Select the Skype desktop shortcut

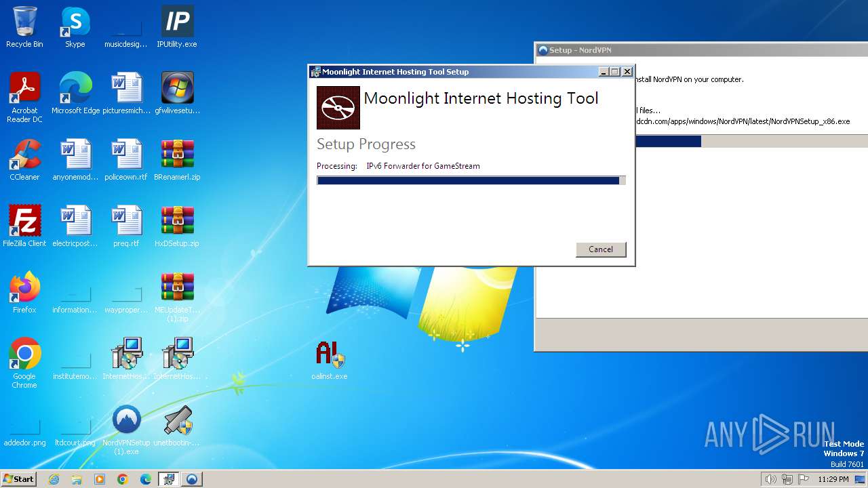(x=75, y=27)
